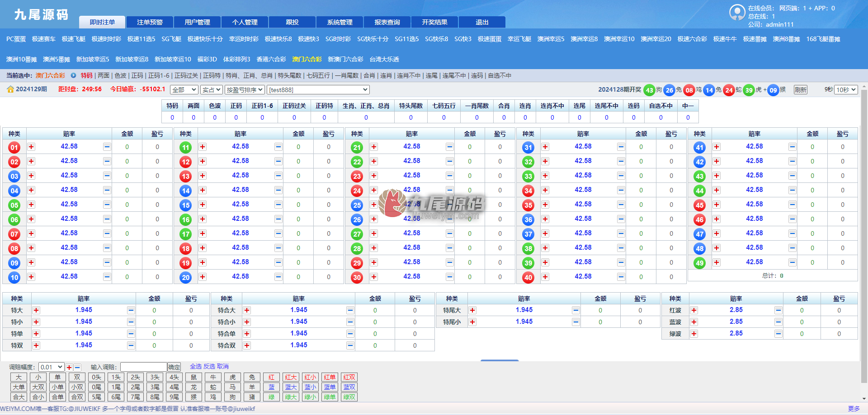Viewport: 868px width, 415px height.
Task: Toggle the 绿小 quick select box
Action: [310, 397]
